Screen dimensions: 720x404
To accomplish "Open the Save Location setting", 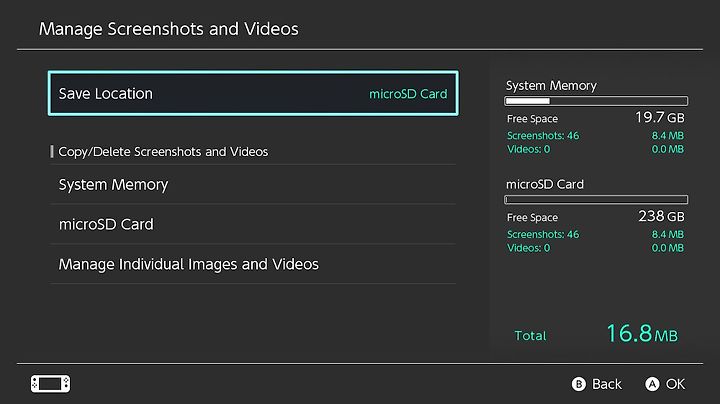I will (x=253, y=93).
